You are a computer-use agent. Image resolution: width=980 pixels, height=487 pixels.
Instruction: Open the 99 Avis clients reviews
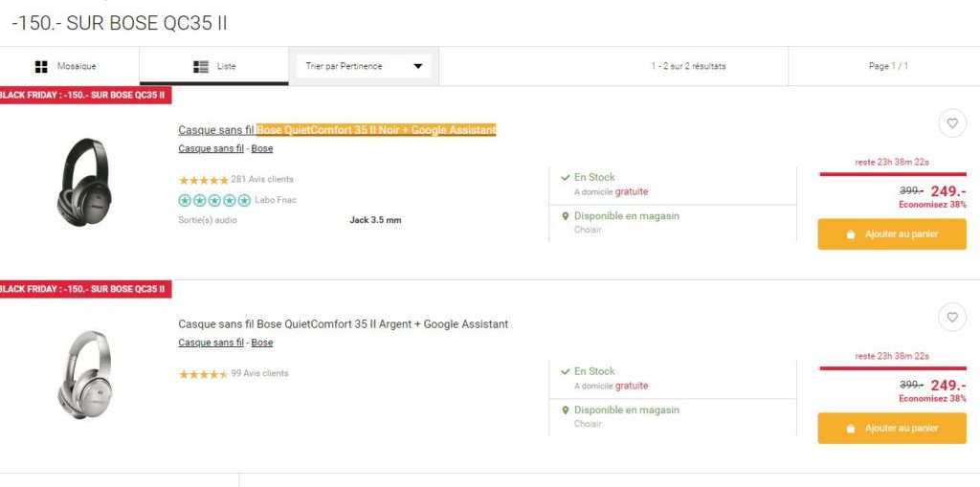pos(258,373)
